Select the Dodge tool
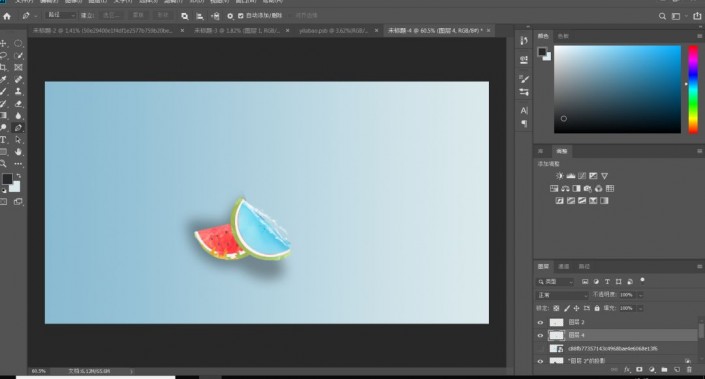Screen dimensions: 705x379 tap(3, 128)
